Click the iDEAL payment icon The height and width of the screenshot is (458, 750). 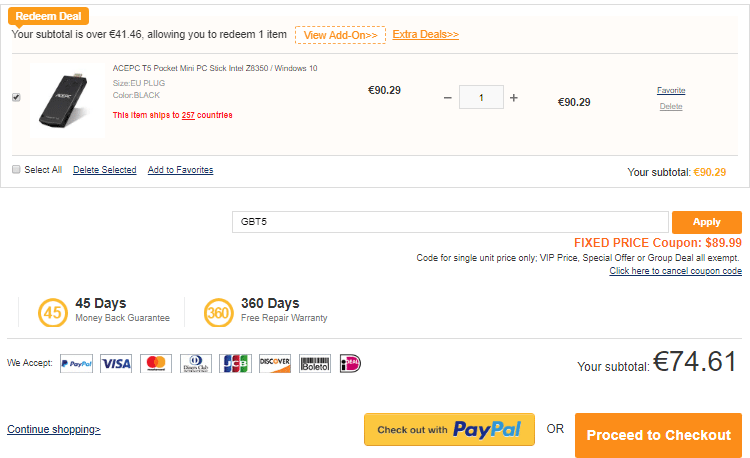pos(350,364)
